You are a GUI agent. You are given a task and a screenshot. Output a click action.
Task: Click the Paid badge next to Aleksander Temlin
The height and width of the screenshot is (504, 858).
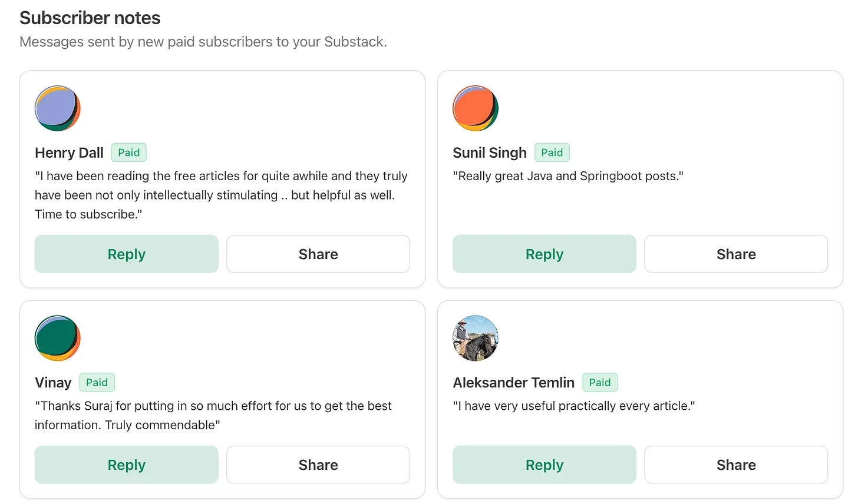click(x=600, y=382)
